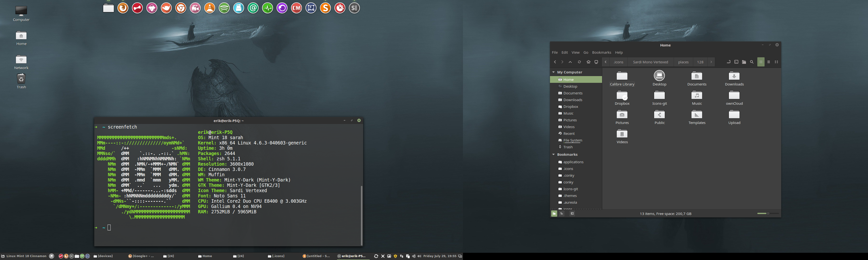The image size is (868, 260).
Task: Open Linux Mint 18 Cinnamon menu button
Action: pyautogui.click(x=24, y=256)
